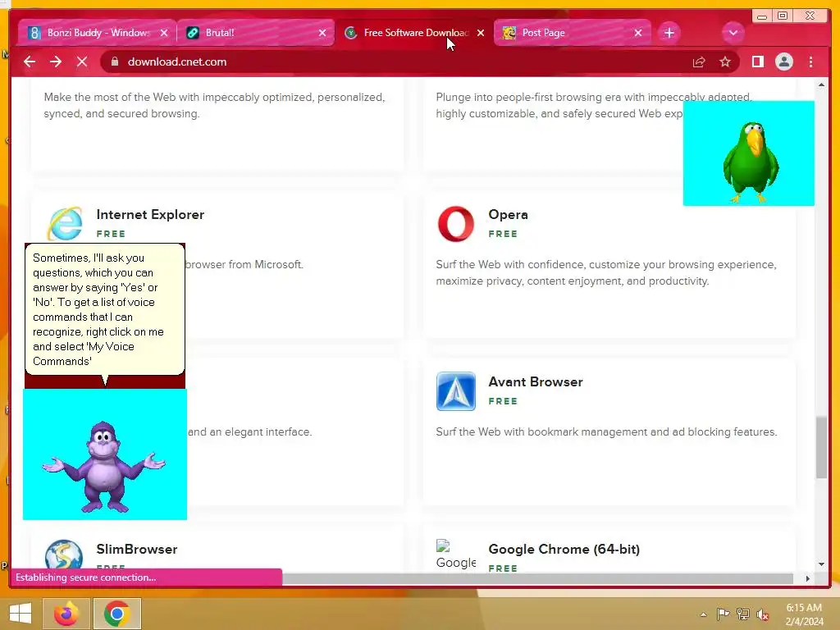Viewport: 840px width, 630px height.
Task: Open the SlimBrowser listing title
Action: coord(137,549)
